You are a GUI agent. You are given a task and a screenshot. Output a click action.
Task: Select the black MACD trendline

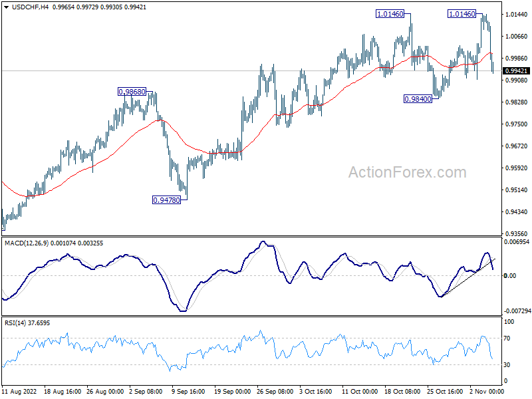(x=468, y=278)
